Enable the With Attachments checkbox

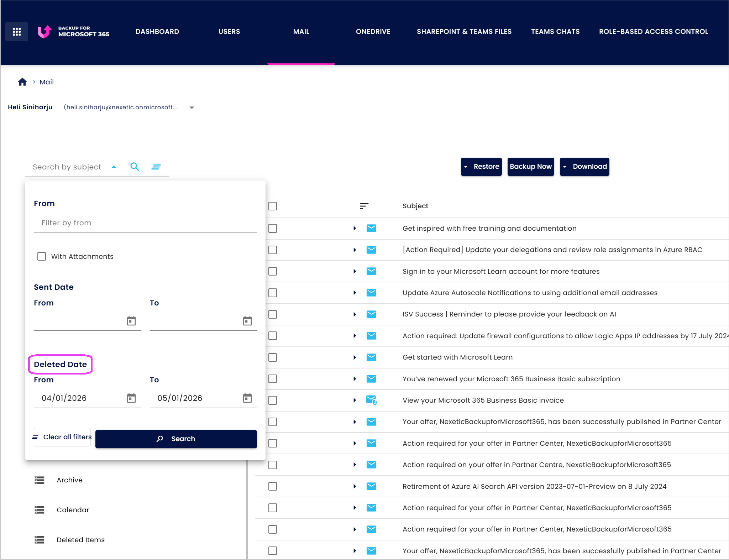click(x=42, y=256)
